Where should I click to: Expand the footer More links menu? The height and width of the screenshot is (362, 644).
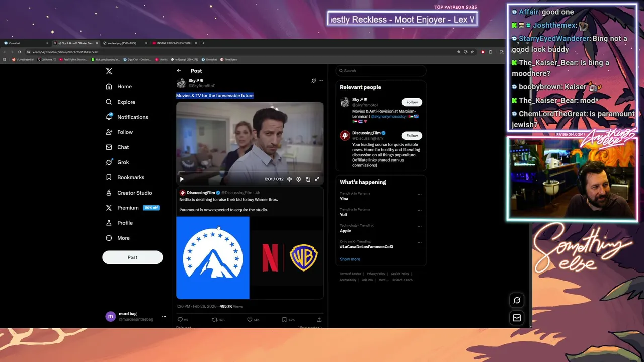coord(383,280)
